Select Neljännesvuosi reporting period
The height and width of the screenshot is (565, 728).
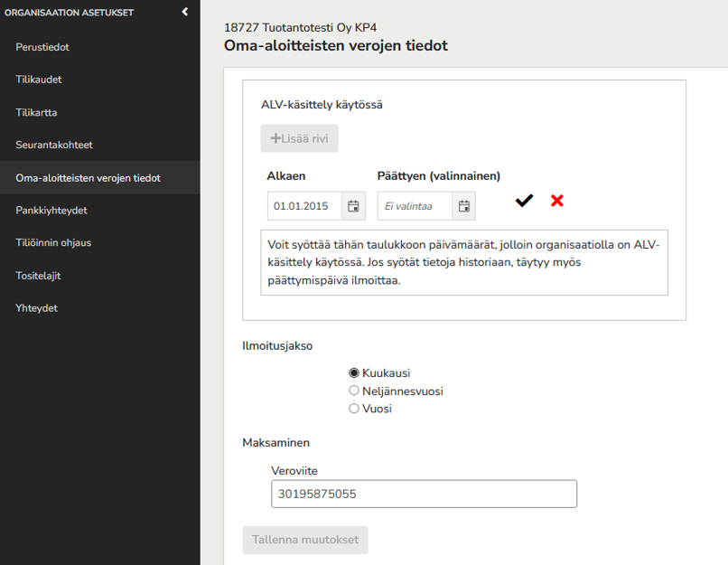354,391
